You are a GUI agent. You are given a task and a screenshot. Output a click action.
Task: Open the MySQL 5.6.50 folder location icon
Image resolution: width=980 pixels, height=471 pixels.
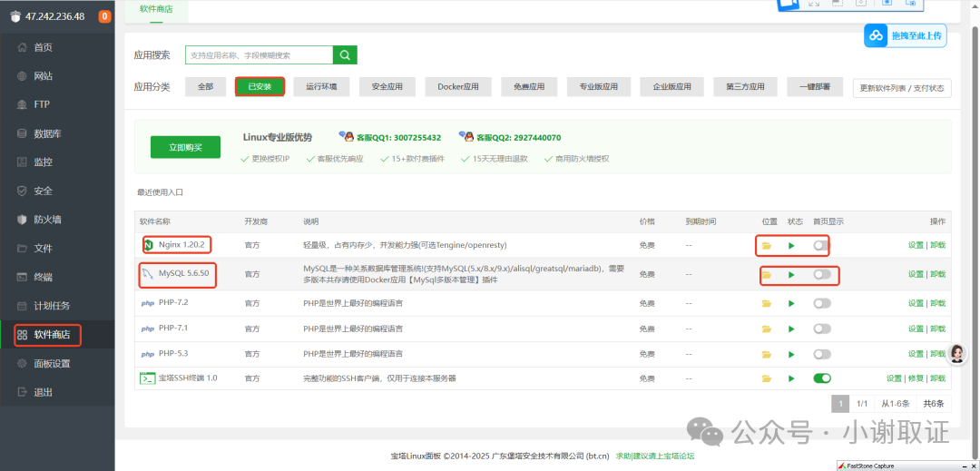[766, 274]
